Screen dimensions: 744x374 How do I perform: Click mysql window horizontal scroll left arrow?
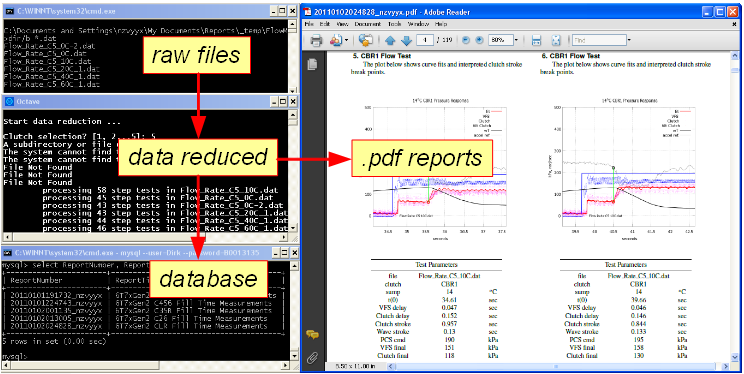[6, 366]
